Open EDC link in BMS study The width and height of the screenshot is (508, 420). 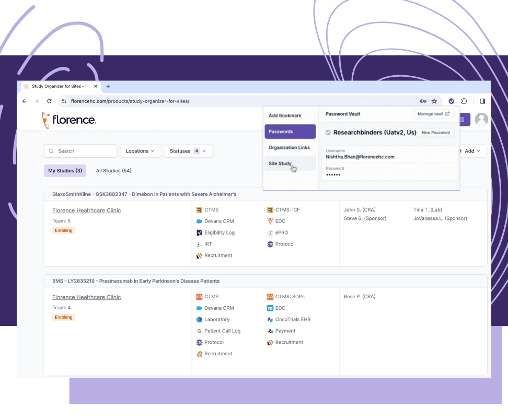pyautogui.click(x=276, y=308)
